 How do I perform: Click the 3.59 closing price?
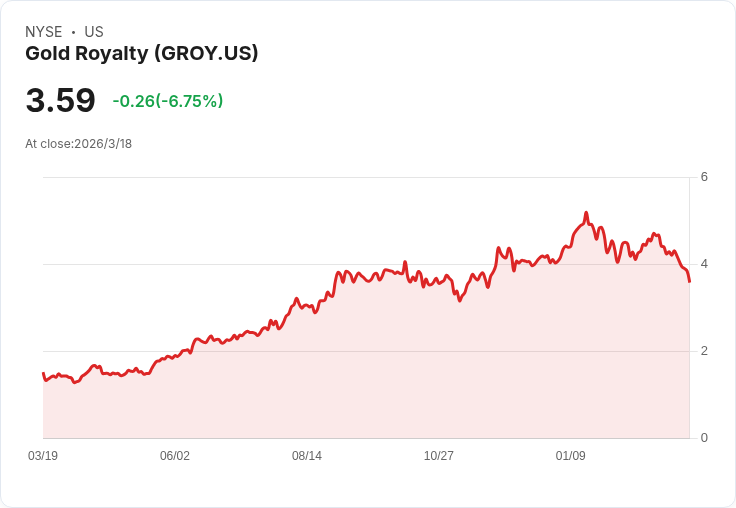coord(61,100)
